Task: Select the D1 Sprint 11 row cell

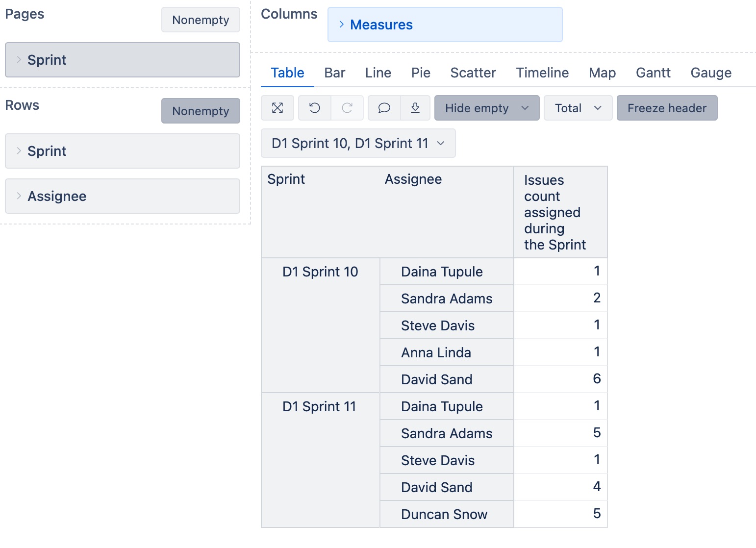Action: [x=321, y=460]
